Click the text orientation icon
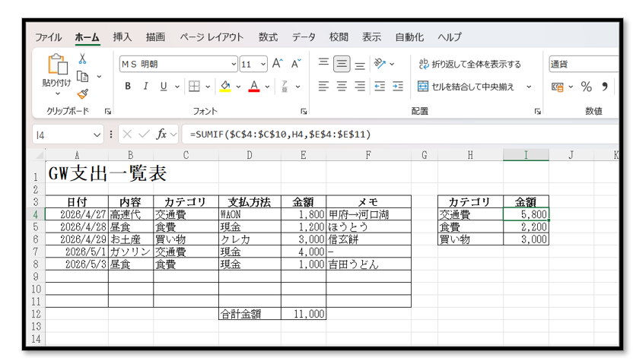 380,63
